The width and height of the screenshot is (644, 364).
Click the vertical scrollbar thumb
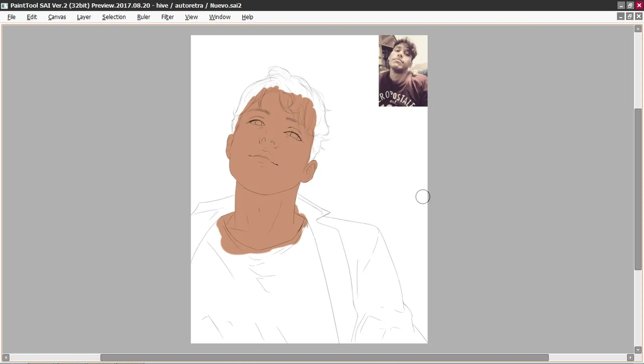[638, 189]
